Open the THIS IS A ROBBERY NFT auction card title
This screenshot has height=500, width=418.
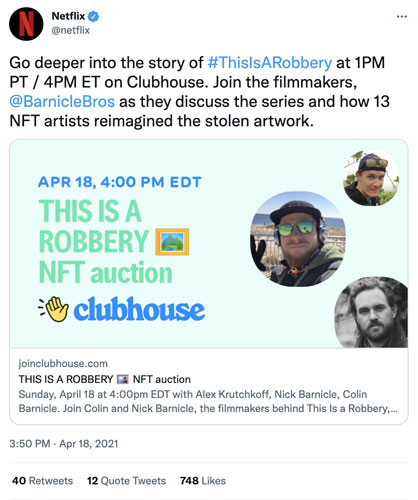[x=105, y=379]
